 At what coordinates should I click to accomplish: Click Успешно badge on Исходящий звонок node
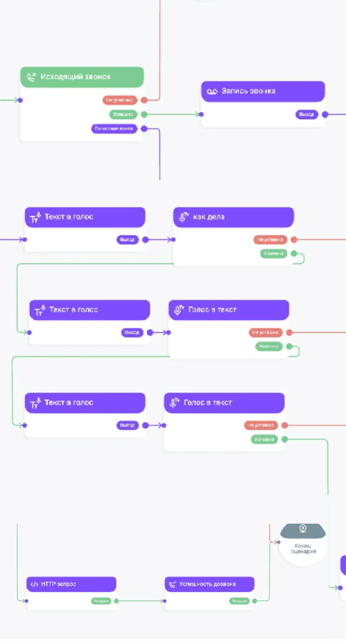123,114
